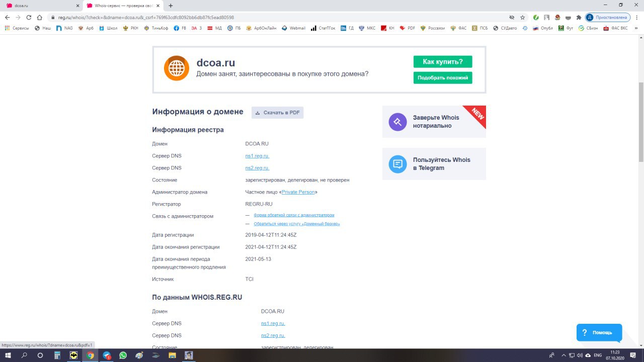Image resolution: width=644 pixels, height=362 pixels.
Task: Expand hidden system tray icons
Action: pyautogui.click(x=564, y=355)
